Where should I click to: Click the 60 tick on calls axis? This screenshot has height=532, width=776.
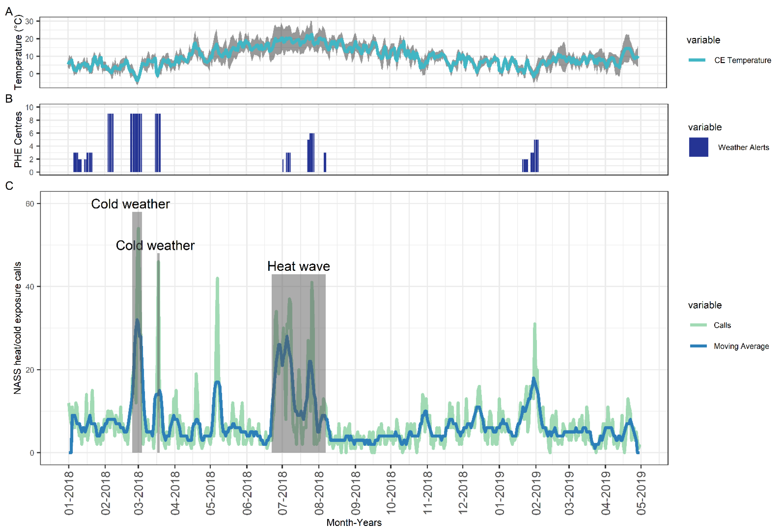click(x=30, y=204)
